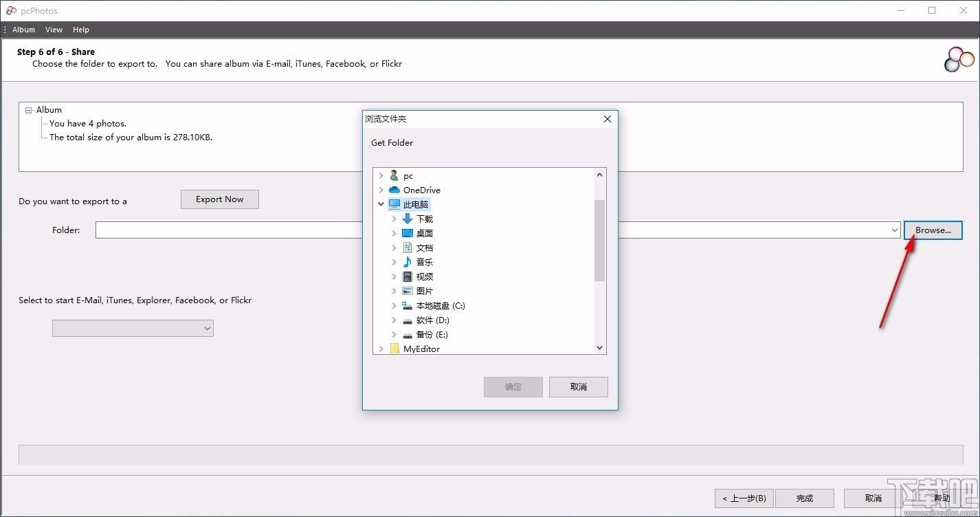Expand the 视频 folder node
The width and height of the screenshot is (980, 517).
[x=394, y=276]
